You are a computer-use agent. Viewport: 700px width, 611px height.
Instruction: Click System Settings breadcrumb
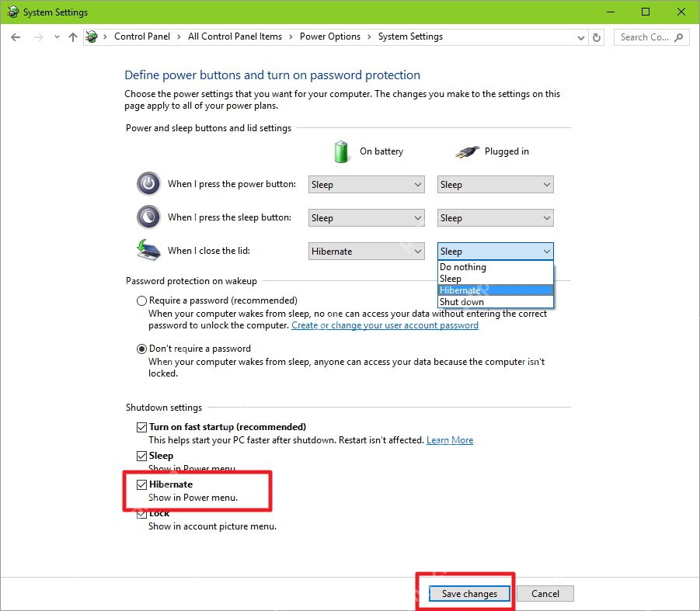pyautogui.click(x=410, y=36)
